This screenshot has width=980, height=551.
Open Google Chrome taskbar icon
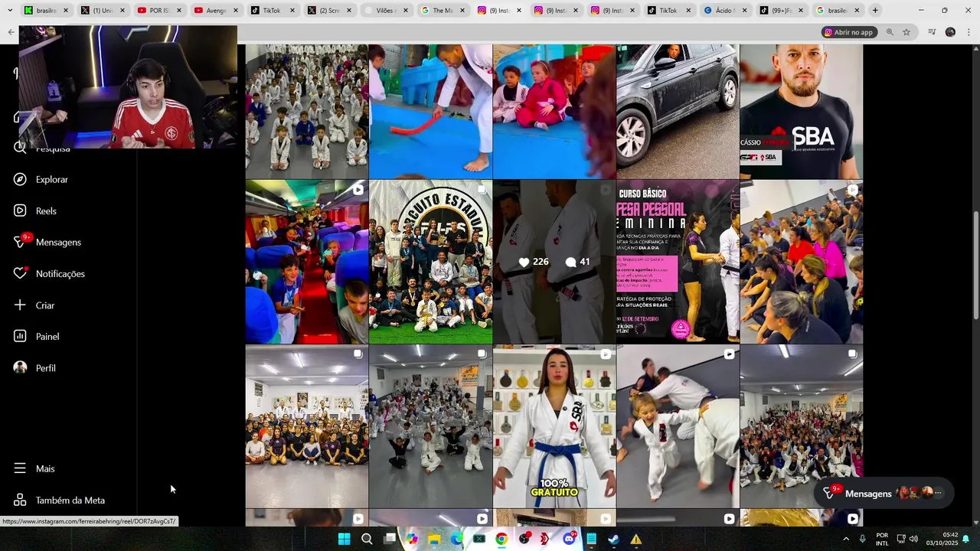pyautogui.click(x=501, y=539)
